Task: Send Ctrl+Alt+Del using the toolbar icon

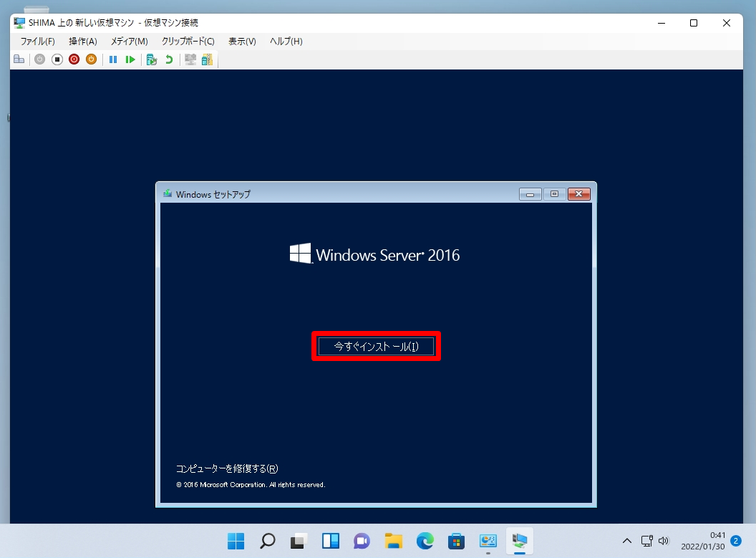Action: coord(19,59)
